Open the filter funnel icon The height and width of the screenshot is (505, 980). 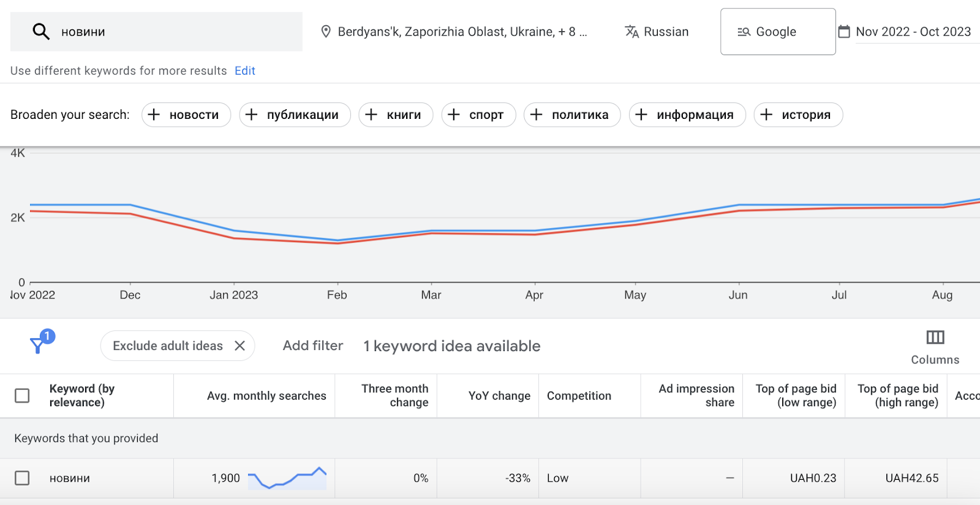(x=38, y=345)
